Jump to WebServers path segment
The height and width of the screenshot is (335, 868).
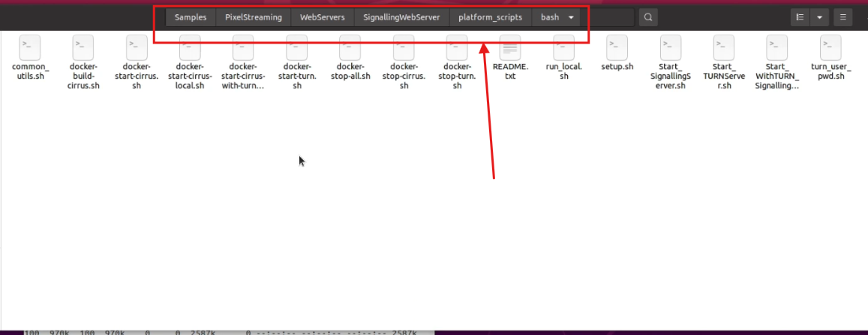click(322, 17)
